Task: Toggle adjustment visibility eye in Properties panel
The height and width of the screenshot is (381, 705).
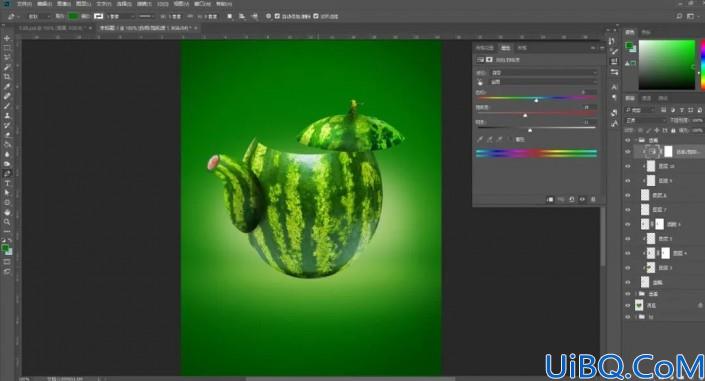Action: click(x=582, y=199)
